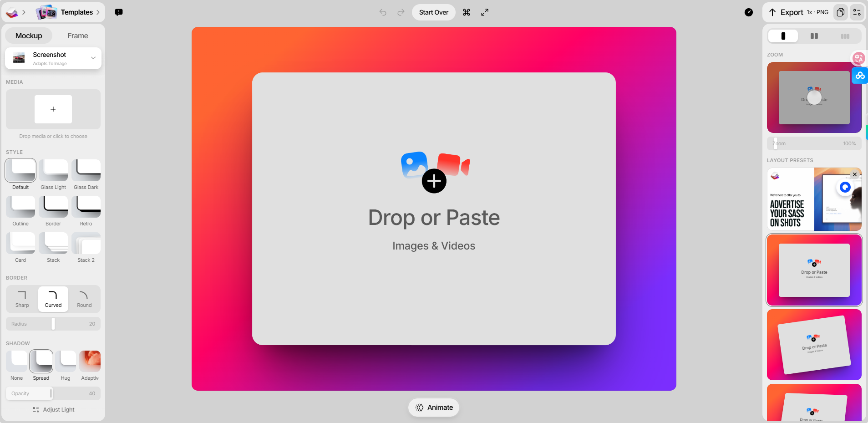Select the Default style
Screen dimensions: 868x423
pos(20,175)
